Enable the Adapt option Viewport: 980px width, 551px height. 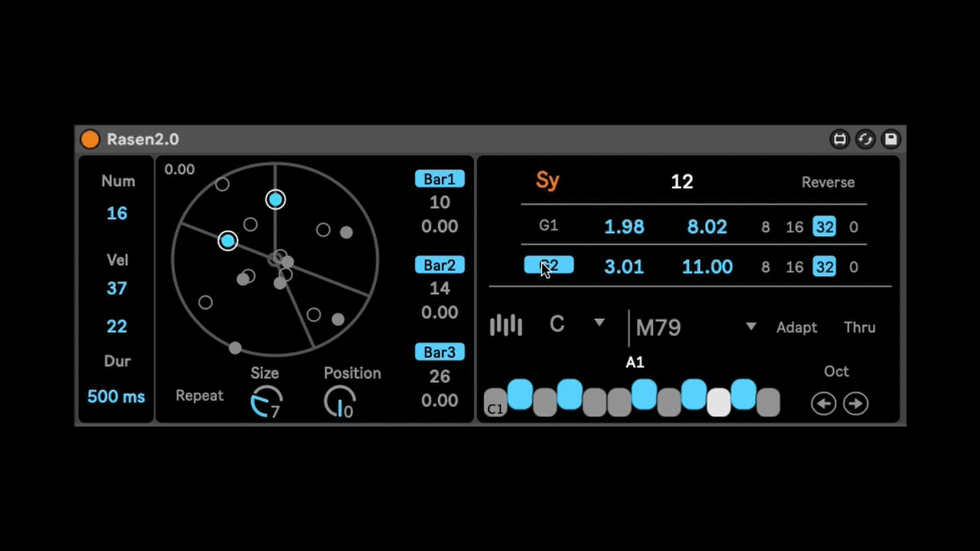(x=797, y=328)
